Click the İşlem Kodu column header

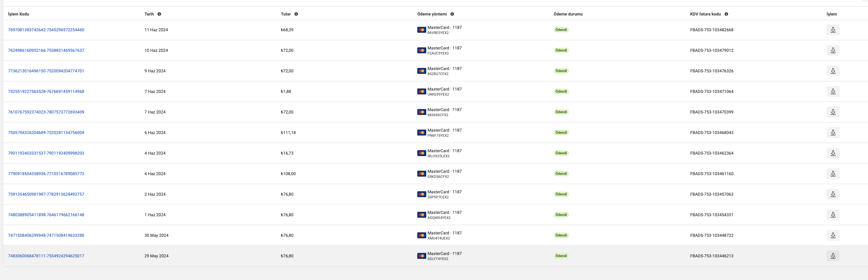[x=18, y=14]
